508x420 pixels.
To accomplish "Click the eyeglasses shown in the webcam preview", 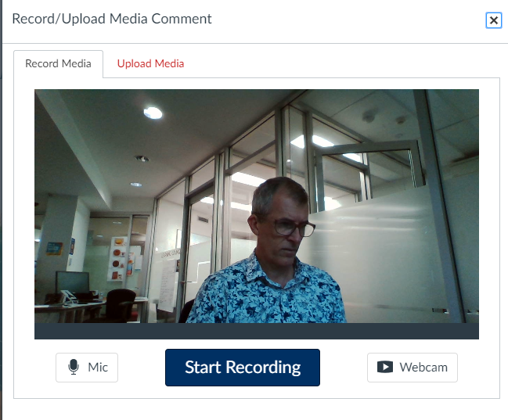I will pyautogui.click(x=294, y=228).
